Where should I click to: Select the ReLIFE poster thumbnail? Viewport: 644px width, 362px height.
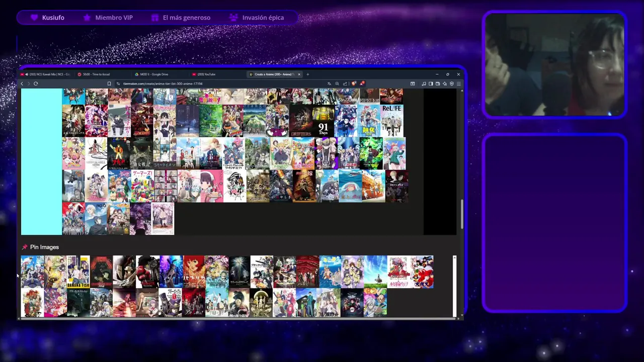pos(392,121)
